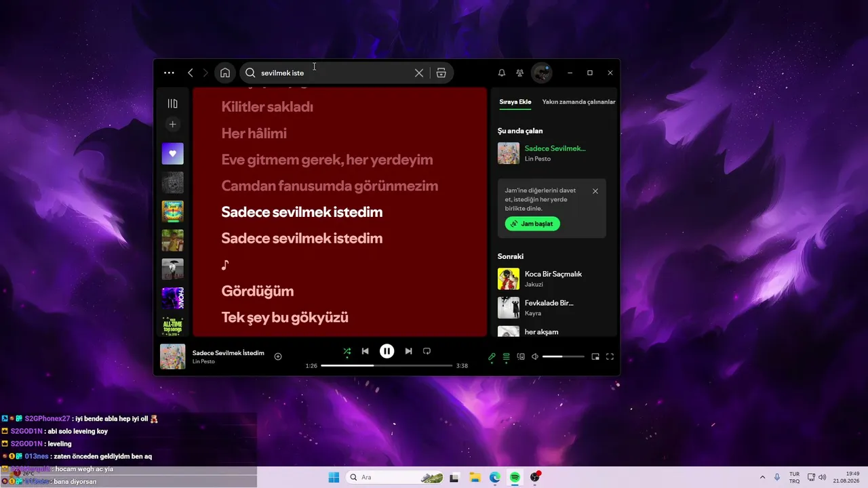Dismiss the Jam invitation card
Image resolution: width=868 pixels, height=488 pixels.
click(x=595, y=191)
